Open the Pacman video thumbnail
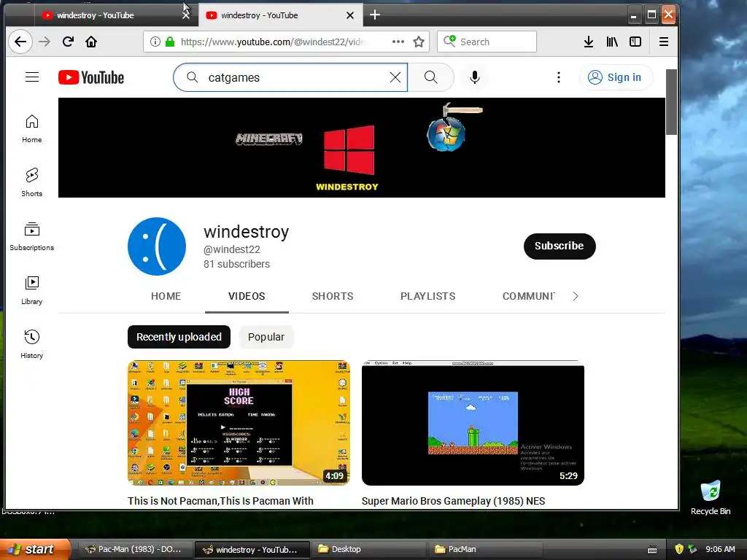The image size is (747, 560). pyautogui.click(x=239, y=423)
